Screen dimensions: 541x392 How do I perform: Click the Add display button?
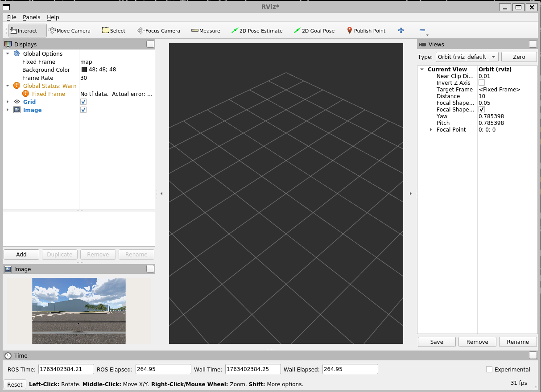21,255
